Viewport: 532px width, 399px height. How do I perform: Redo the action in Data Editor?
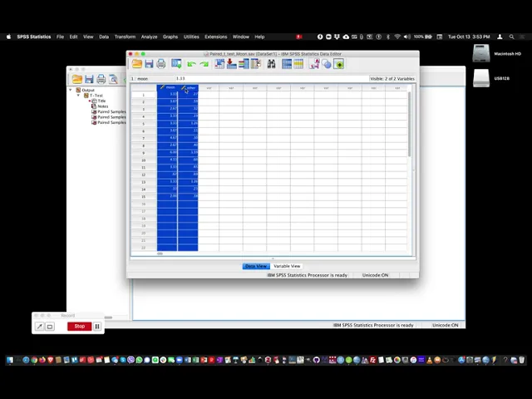click(204, 64)
